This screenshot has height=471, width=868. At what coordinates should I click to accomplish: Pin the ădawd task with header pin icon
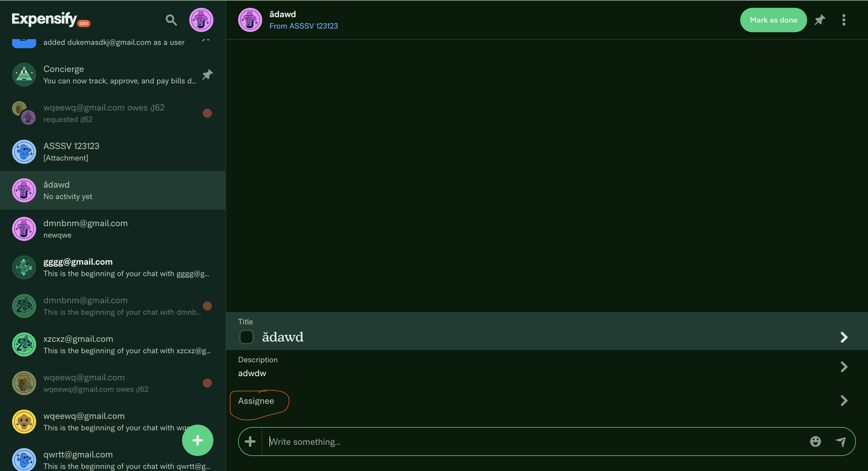(819, 20)
